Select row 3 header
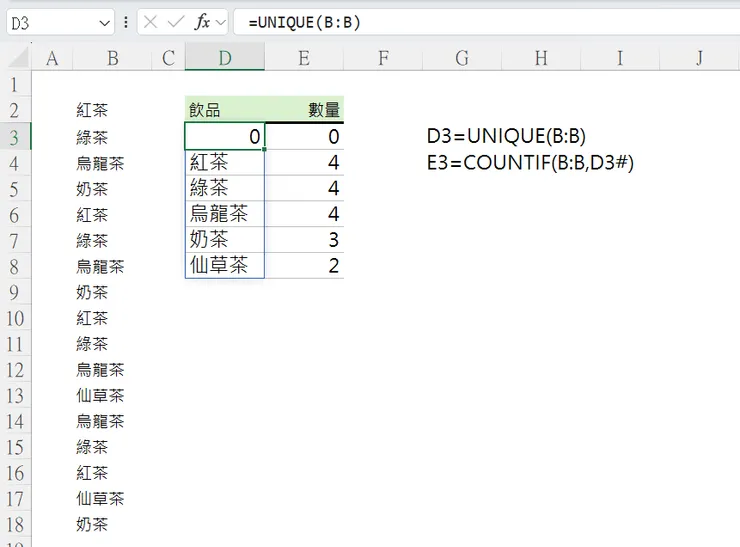740x547 pixels. (15, 137)
